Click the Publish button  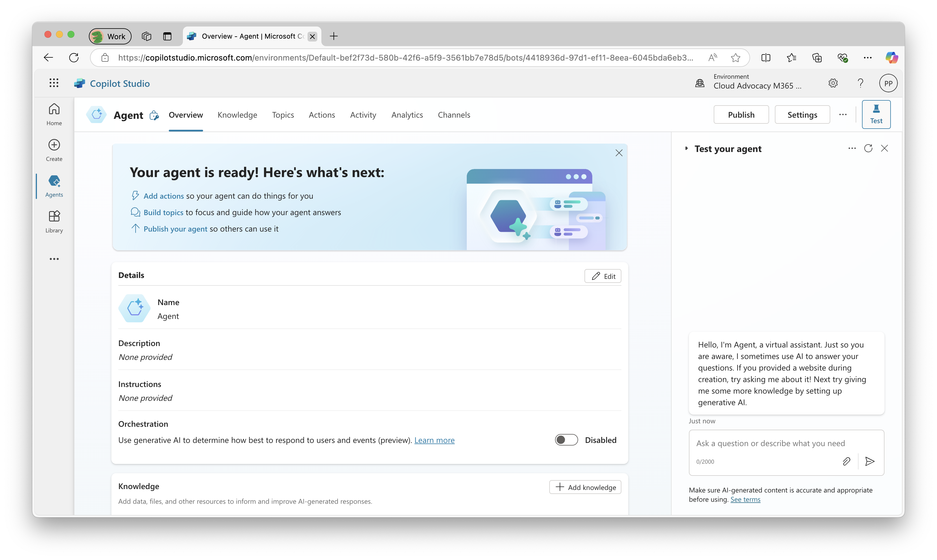pos(741,115)
